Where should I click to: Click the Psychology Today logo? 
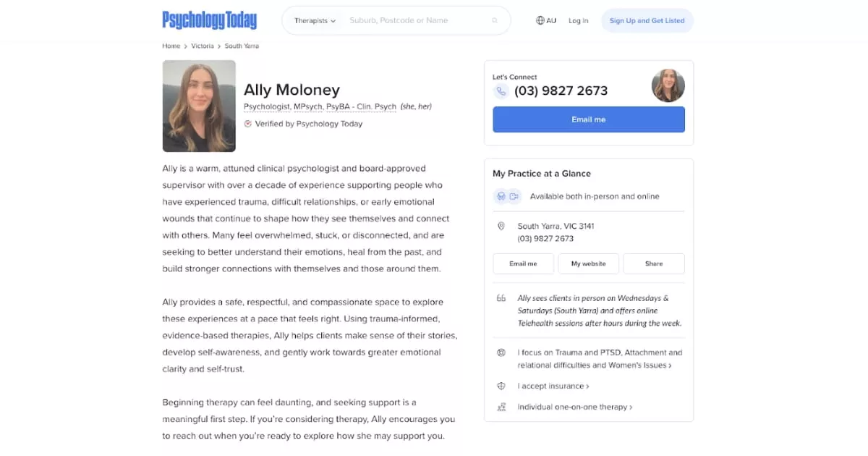[x=209, y=20]
